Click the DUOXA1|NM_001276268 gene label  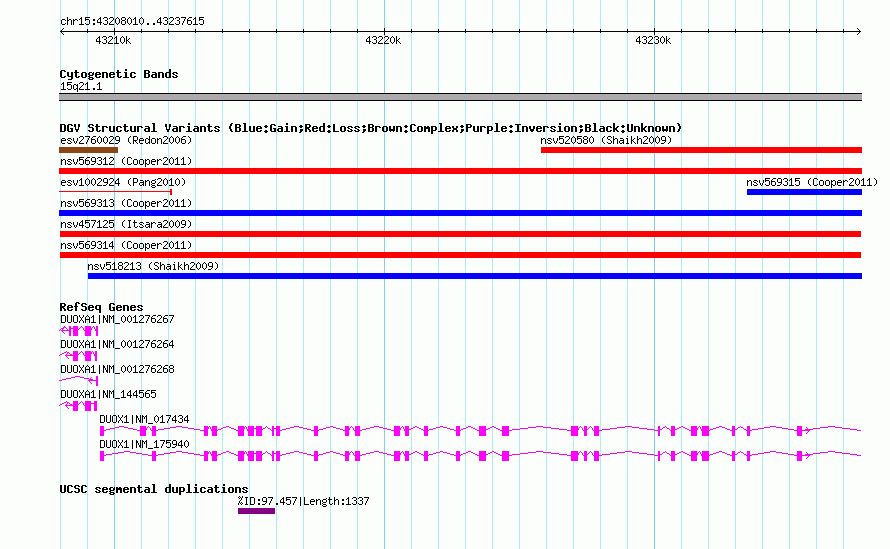[x=117, y=369]
